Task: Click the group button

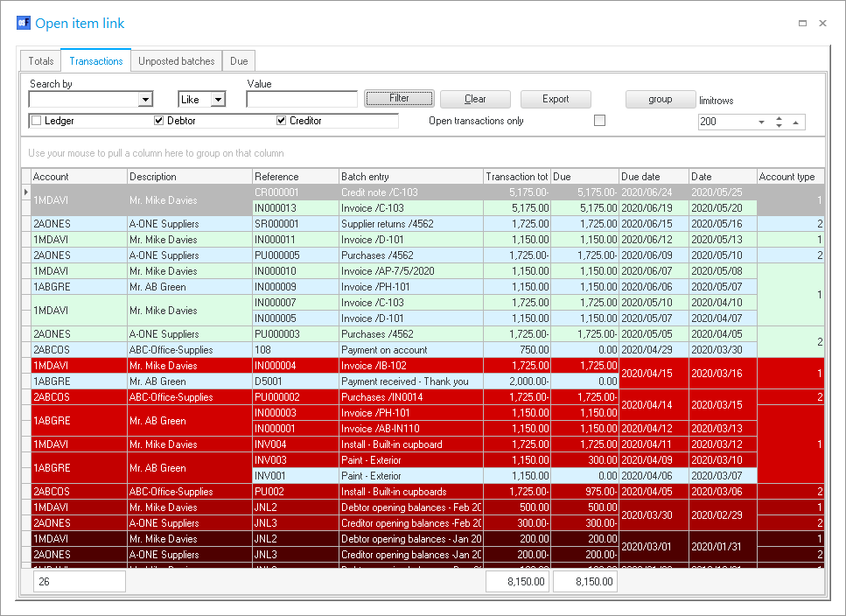Action: coord(660,99)
